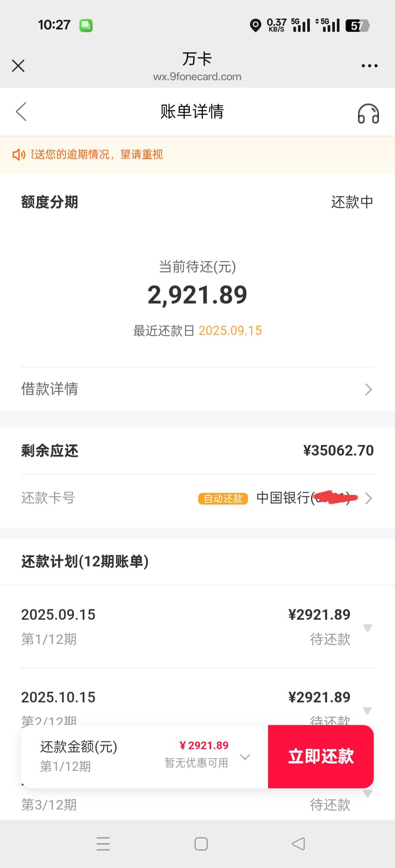This screenshot has width=395, height=868.
Task: Tap the 还款计划(12期账单) heading
Action: point(85,561)
